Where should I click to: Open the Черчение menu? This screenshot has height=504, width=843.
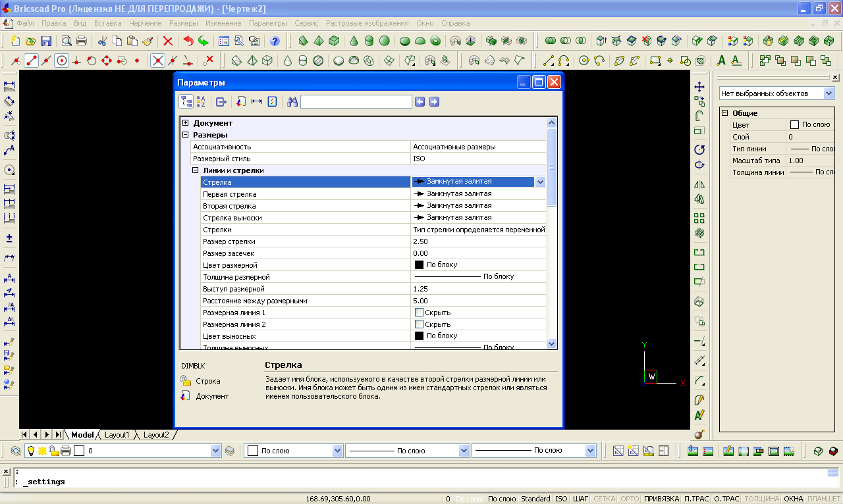(x=145, y=23)
